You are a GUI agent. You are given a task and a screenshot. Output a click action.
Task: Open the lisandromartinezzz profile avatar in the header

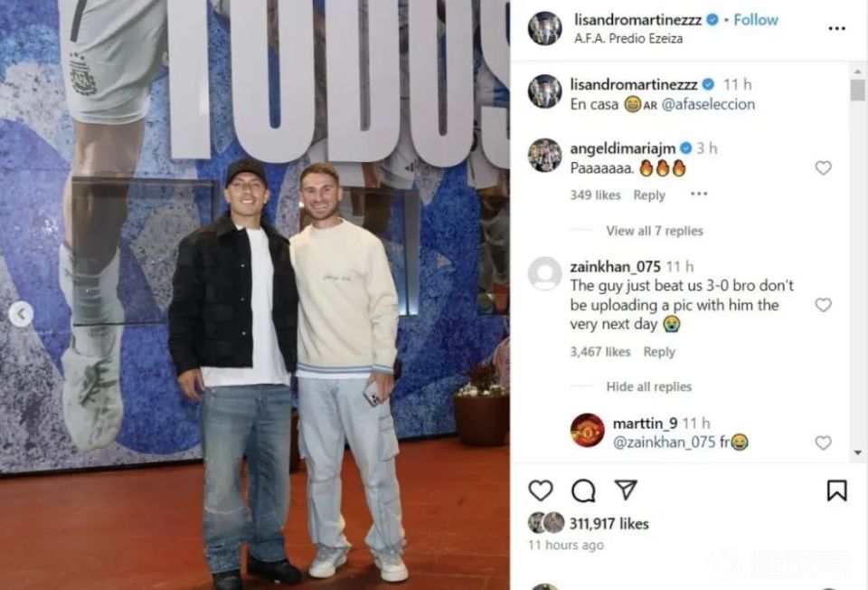click(x=544, y=28)
